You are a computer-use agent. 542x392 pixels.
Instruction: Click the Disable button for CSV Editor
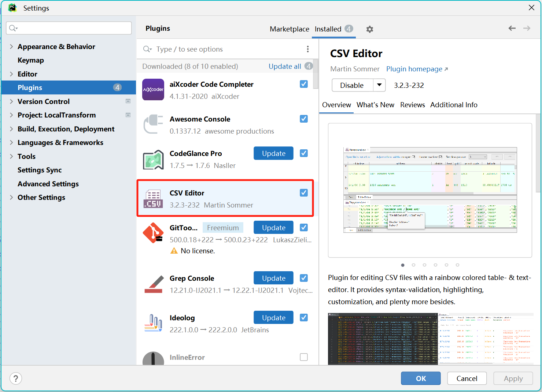353,85
